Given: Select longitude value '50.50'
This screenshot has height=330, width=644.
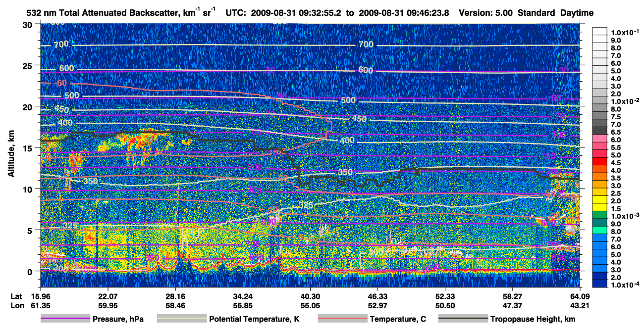Looking at the screenshot, I should (445, 306).
